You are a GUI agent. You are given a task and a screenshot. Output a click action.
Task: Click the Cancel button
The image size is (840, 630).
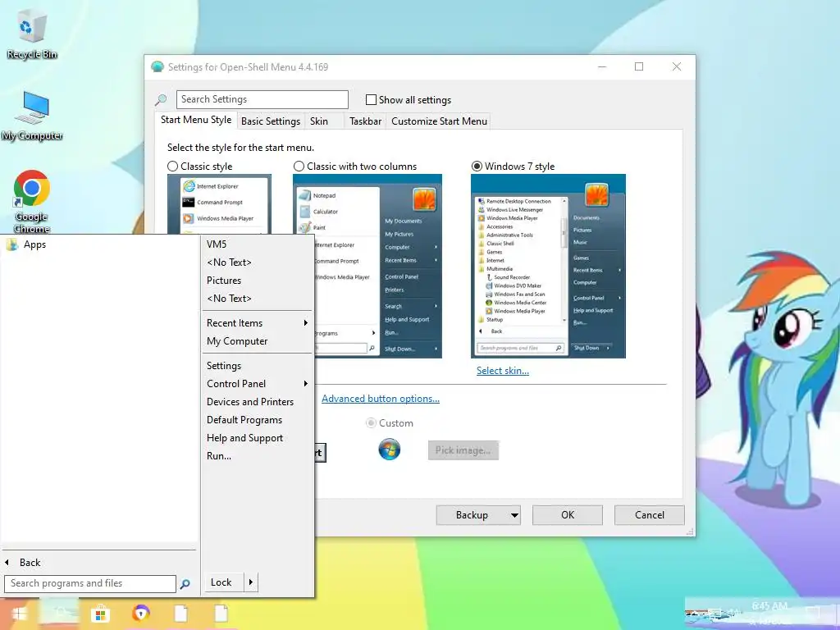point(650,515)
